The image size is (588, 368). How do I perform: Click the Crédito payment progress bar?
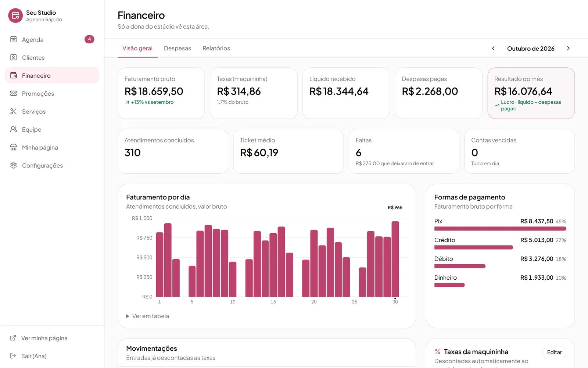pos(473,247)
